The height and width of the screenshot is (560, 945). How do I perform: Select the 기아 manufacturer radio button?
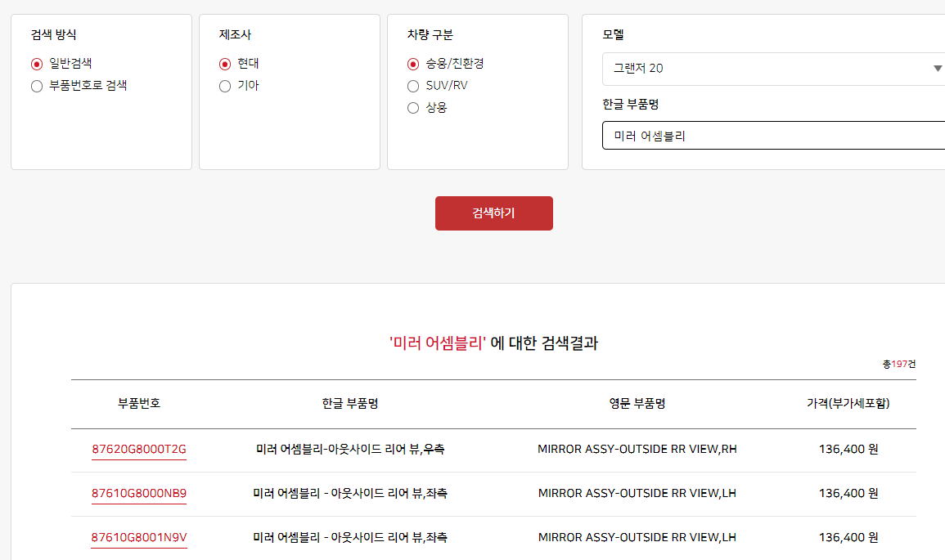point(224,85)
